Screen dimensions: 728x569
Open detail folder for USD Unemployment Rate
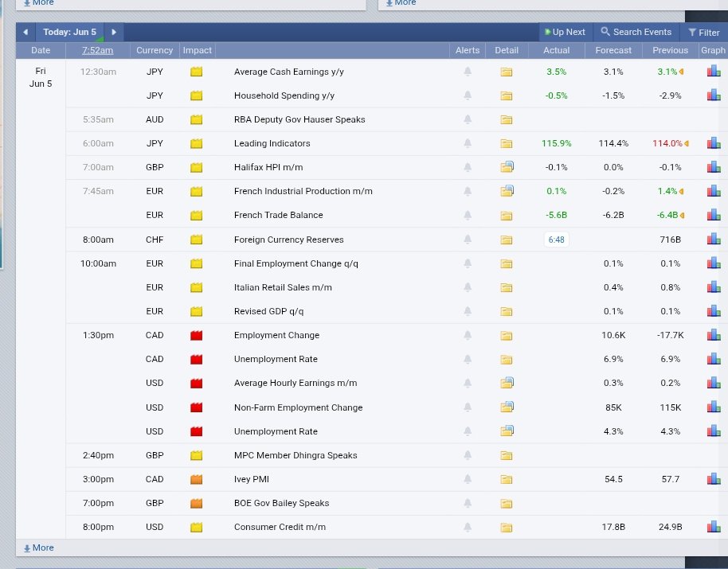[x=507, y=431]
